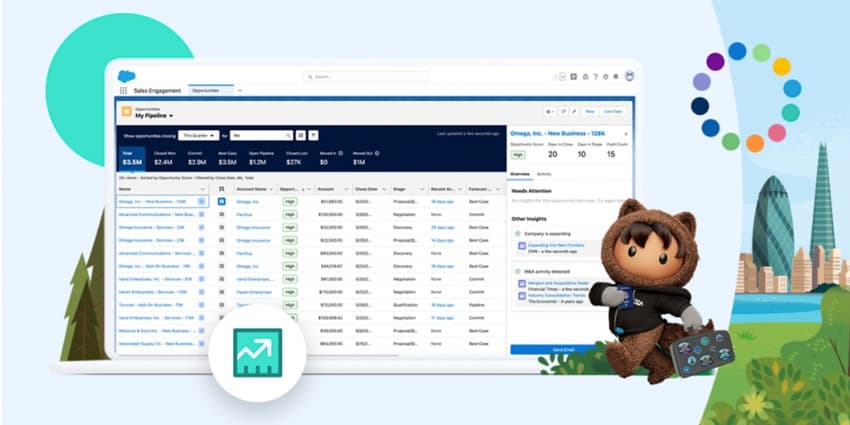Open the Name column header menu chevron

[203, 189]
